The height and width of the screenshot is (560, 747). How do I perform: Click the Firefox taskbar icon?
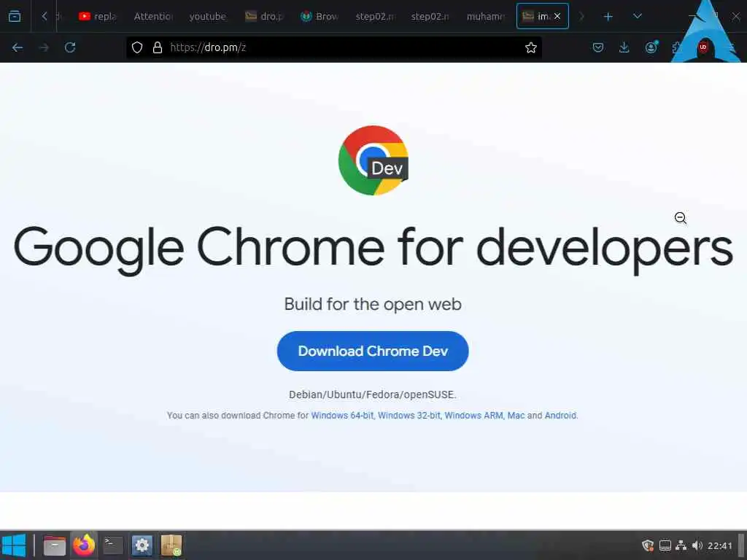[84, 545]
